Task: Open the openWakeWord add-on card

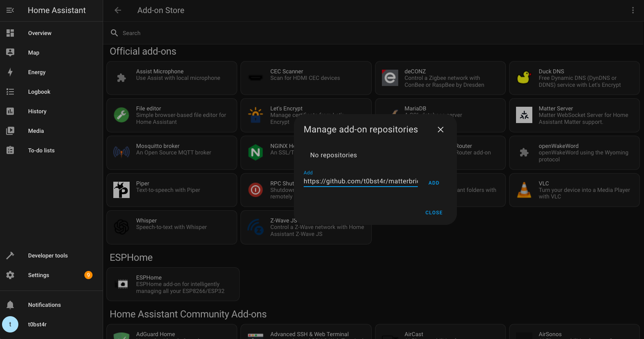Action: 574,153
